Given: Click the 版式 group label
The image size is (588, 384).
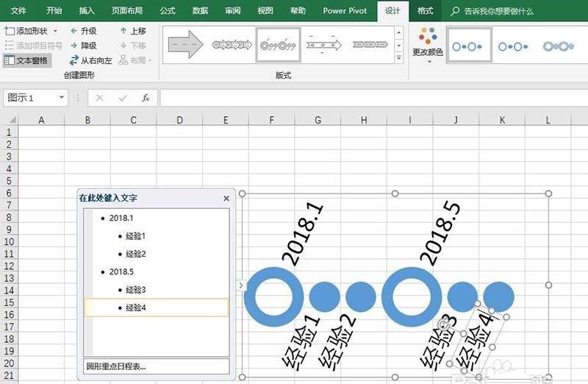Looking at the screenshot, I should point(283,75).
